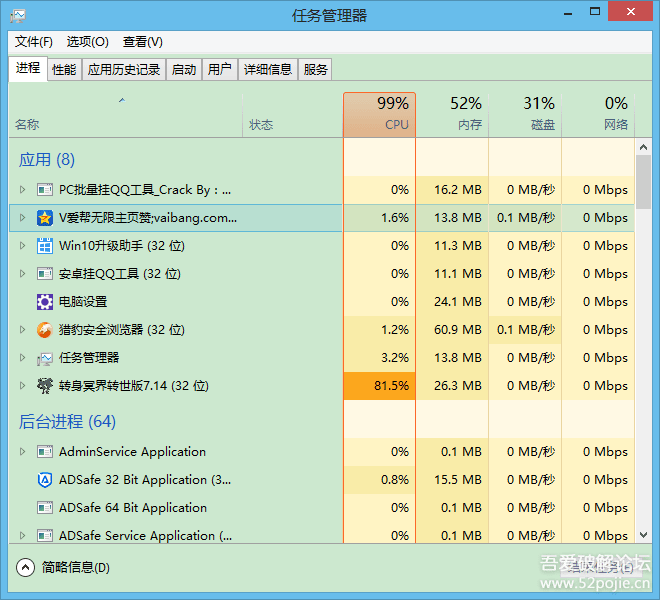Sort by the 内存 column header

(x=452, y=115)
